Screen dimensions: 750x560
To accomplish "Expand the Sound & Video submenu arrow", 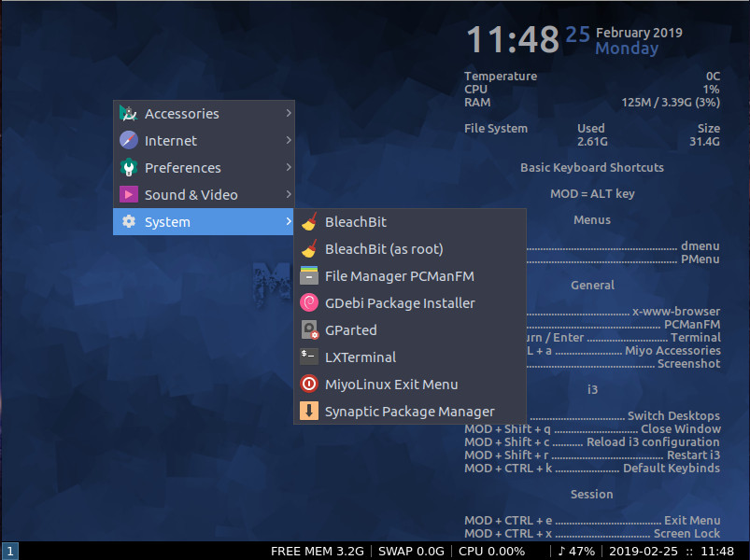I will coord(289,194).
